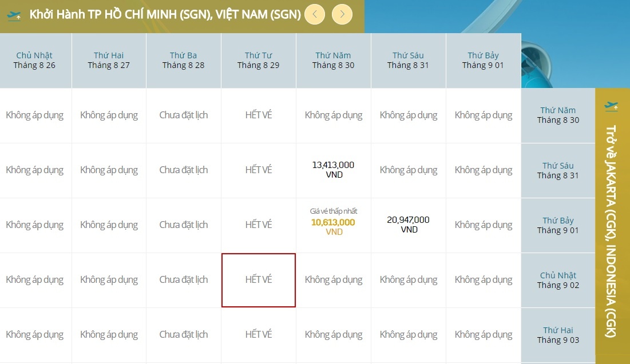The height and width of the screenshot is (364, 630).
Task: Select the 20,947,000 VND fare for Thứ Sáu
Action: click(408, 225)
